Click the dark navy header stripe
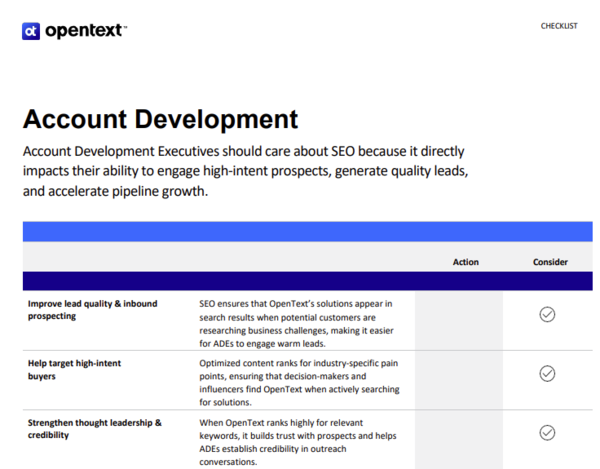 pos(307,281)
